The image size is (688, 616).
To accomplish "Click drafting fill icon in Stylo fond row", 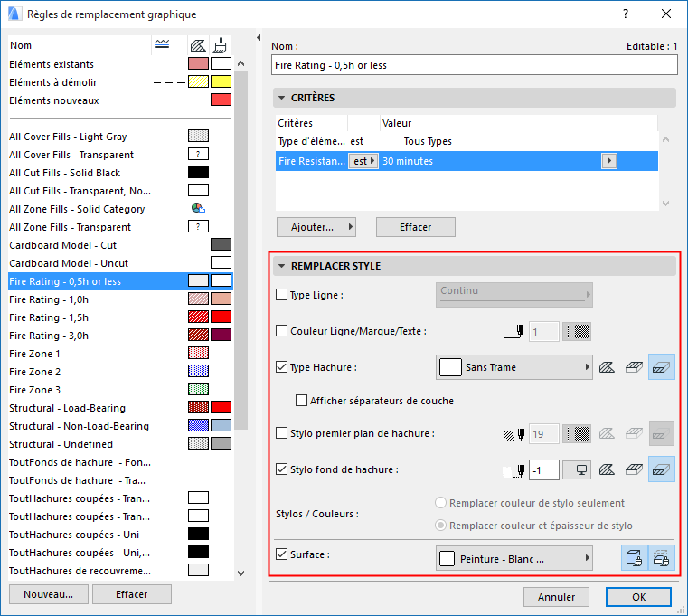I will click(607, 469).
